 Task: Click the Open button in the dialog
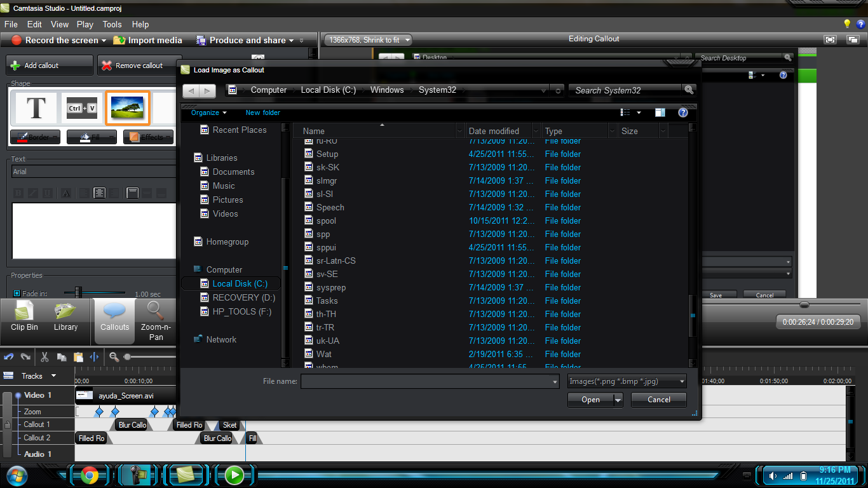[x=590, y=400]
